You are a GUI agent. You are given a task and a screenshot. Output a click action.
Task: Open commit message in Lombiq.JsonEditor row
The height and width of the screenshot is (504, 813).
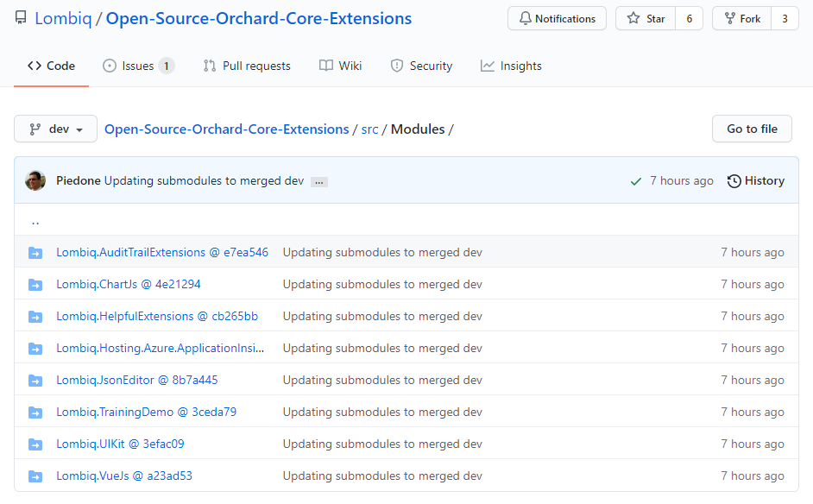[382, 380]
